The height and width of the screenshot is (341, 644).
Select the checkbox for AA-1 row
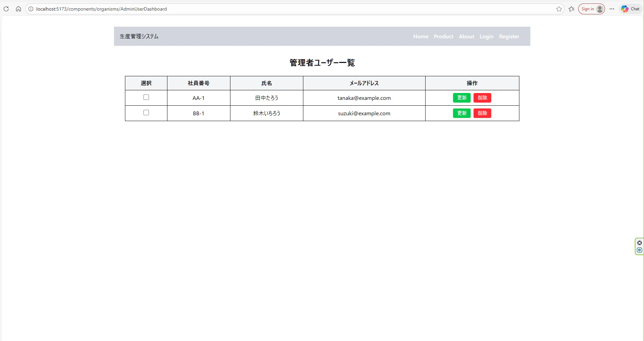(146, 97)
